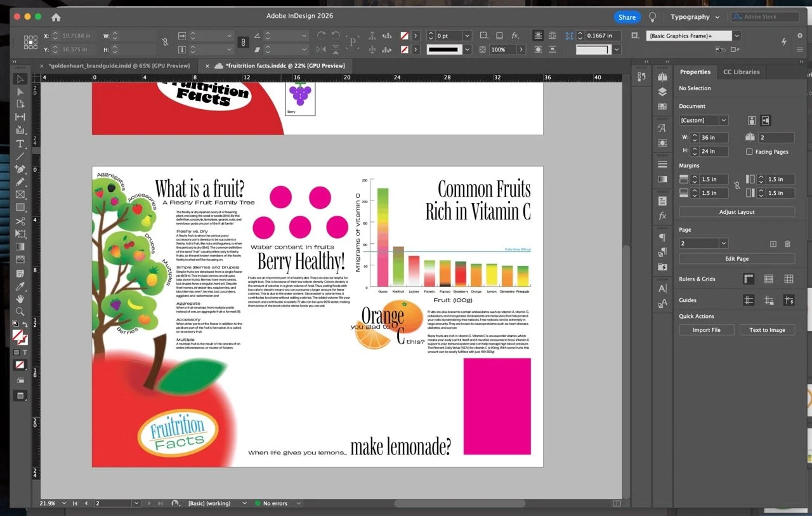Click the gap 0.1667 in field
The width and height of the screenshot is (812, 516).
click(603, 36)
